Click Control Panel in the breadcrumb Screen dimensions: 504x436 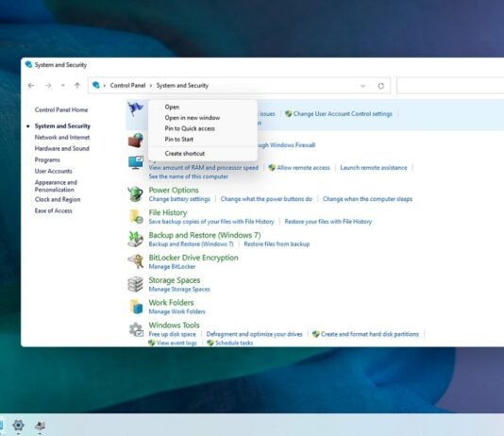(x=127, y=86)
